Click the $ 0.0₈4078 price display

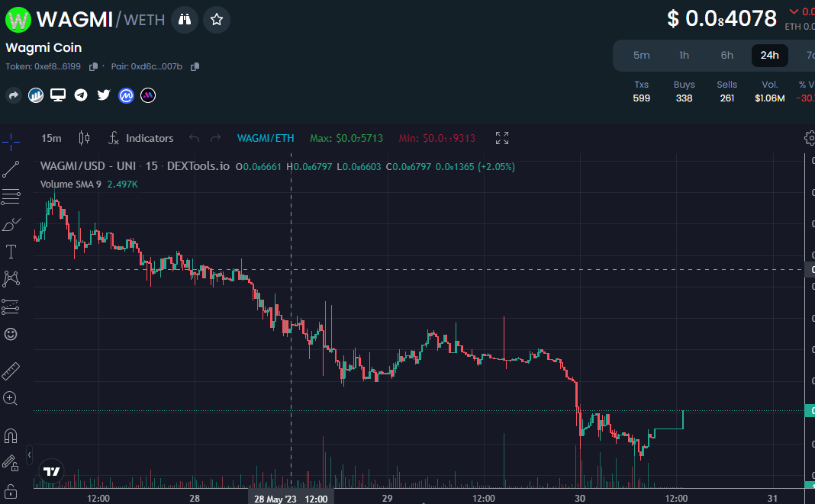(722, 19)
